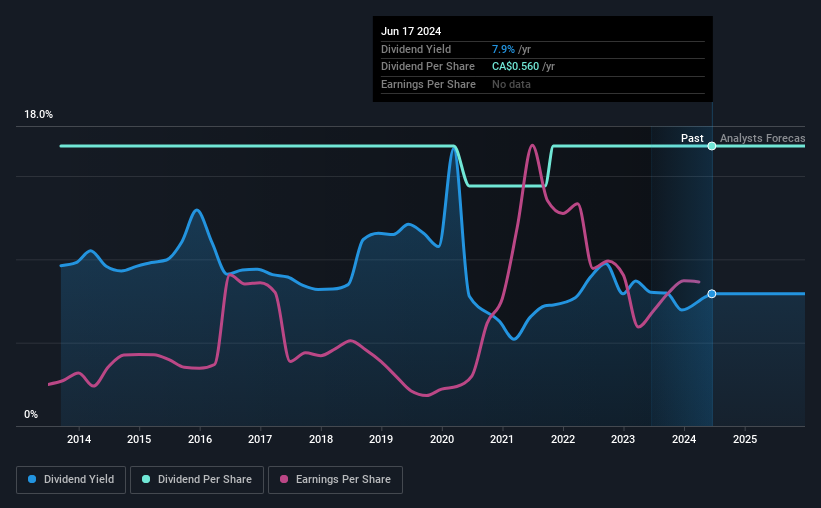This screenshot has width=821, height=508.
Task: Click the CA$0.560 Dividend Per Share value
Action: tap(515, 67)
